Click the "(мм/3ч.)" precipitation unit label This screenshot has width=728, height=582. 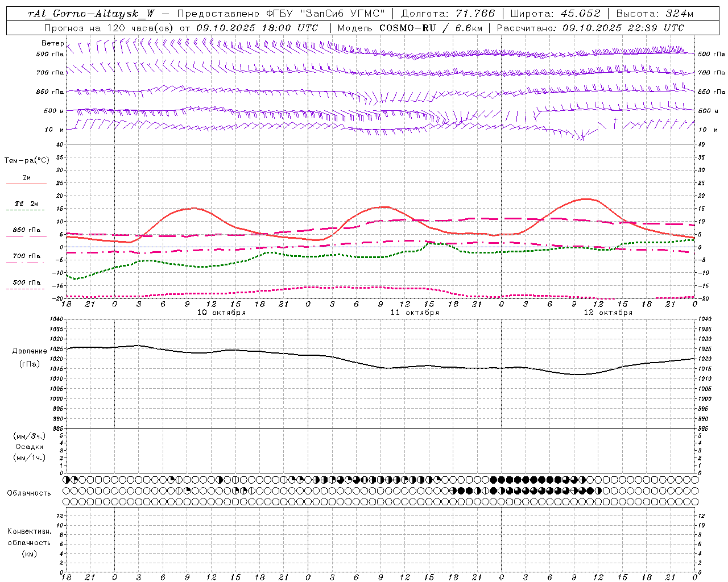point(30,436)
